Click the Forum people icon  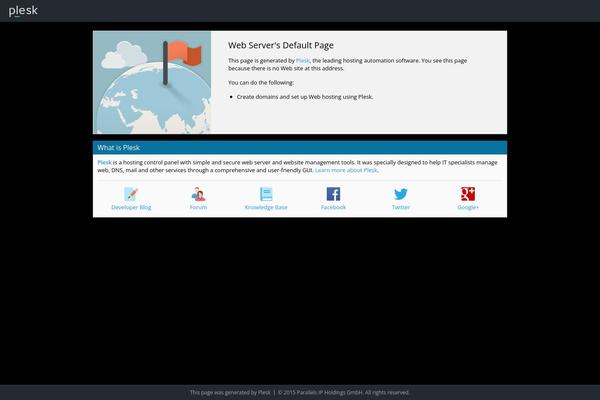198,194
